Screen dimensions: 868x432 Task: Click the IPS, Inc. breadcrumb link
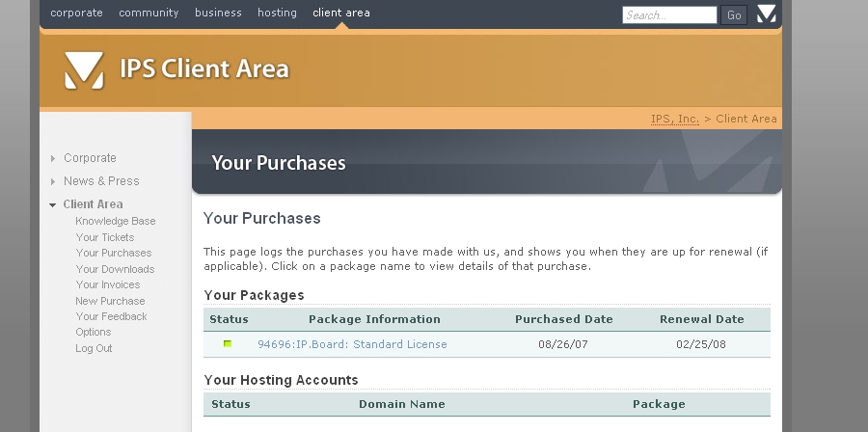[675, 119]
